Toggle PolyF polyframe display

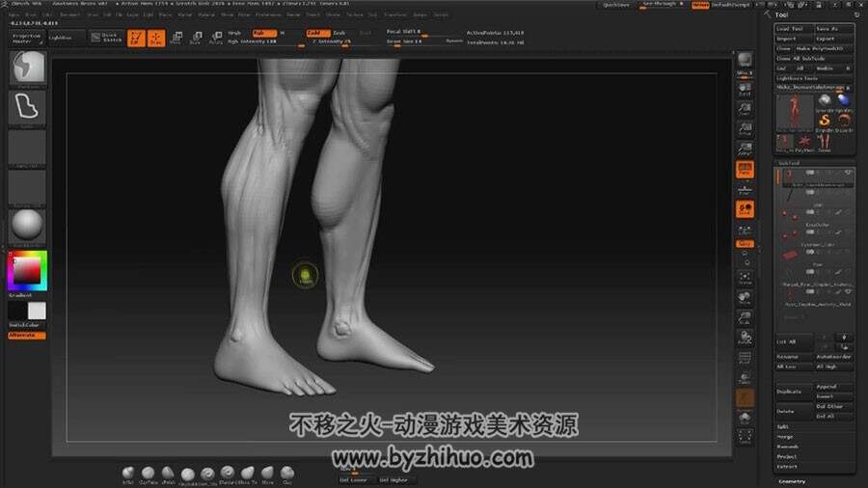(745, 358)
